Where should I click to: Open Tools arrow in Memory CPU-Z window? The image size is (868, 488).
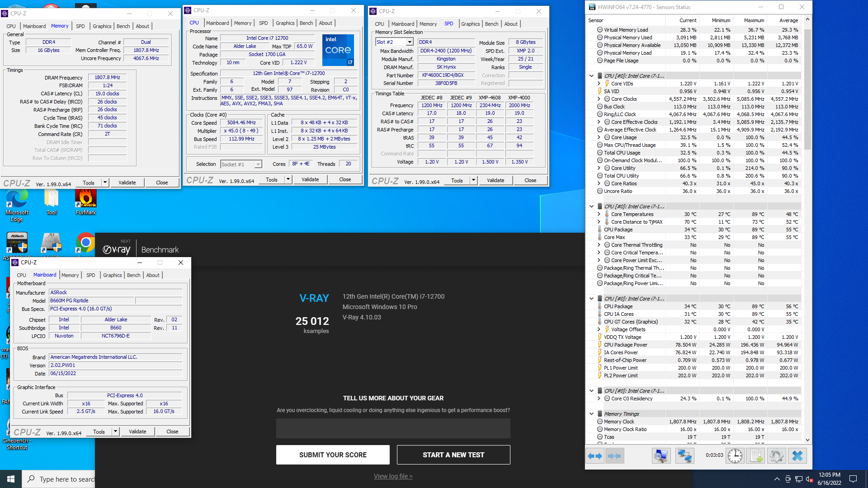pos(105,183)
